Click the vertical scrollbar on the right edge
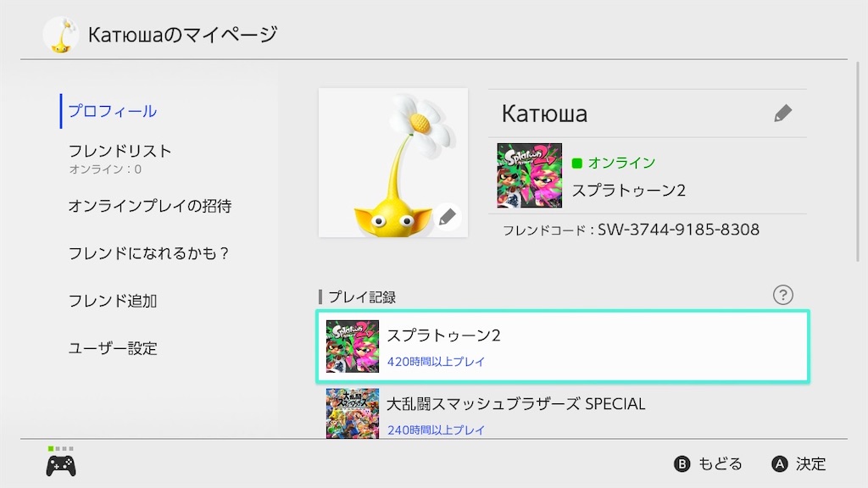 (858, 160)
